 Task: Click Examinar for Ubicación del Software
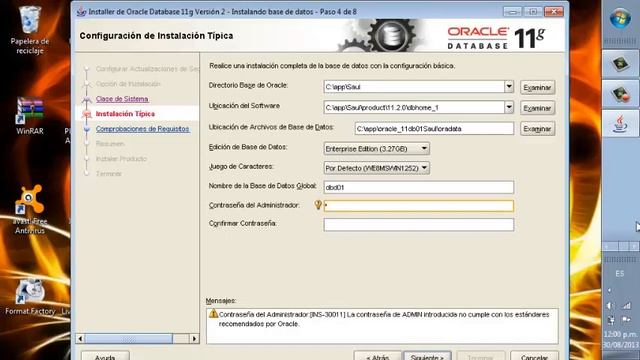[x=537, y=108]
